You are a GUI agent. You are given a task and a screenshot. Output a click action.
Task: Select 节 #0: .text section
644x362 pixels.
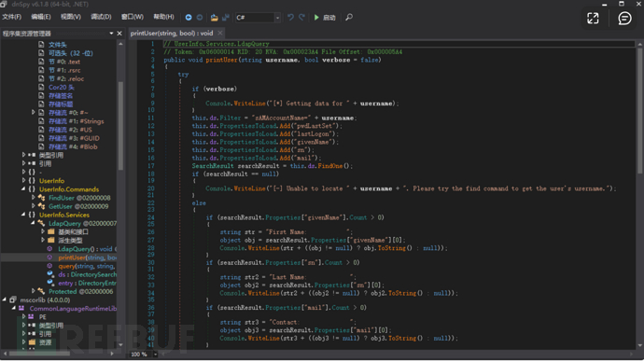coord(64,62)
